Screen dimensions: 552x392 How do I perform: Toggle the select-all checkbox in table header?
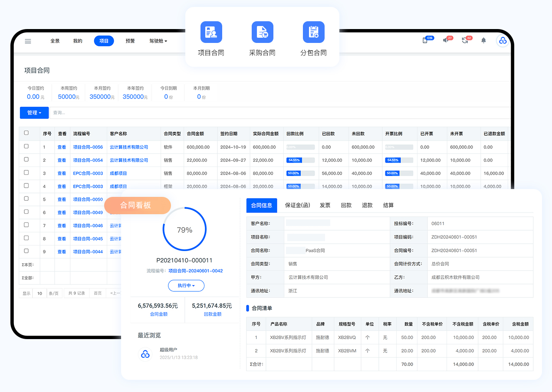(x=26, y=133)
